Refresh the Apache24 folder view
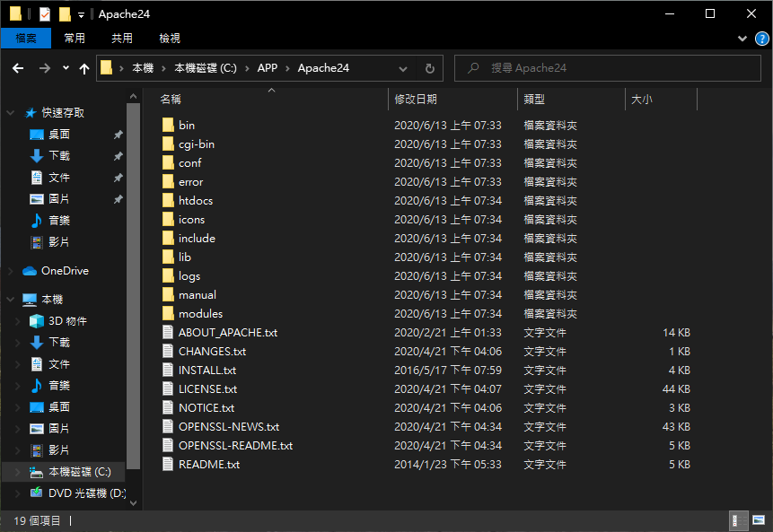The image size is (773, 532). point(429,68)
